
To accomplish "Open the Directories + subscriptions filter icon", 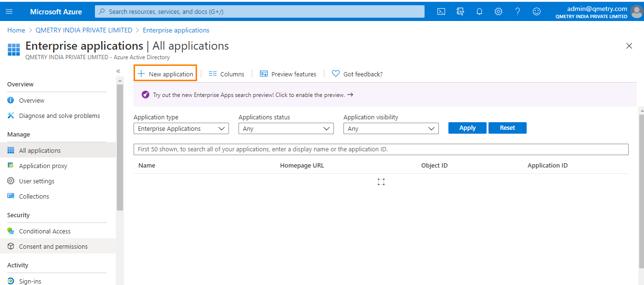I will (x=460, y=11).
